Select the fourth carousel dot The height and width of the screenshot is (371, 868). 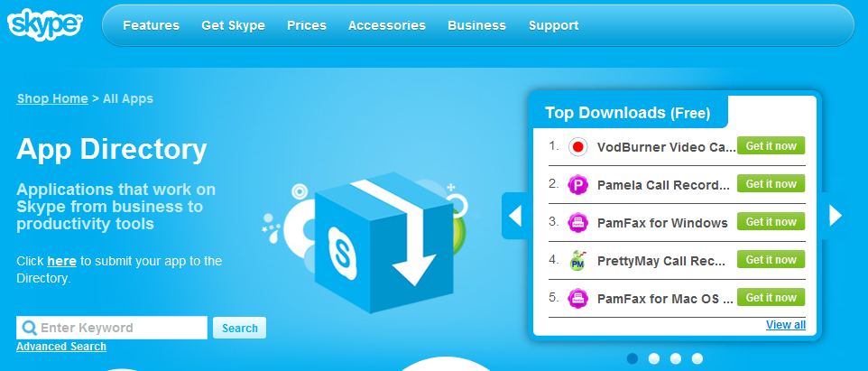[697, 358]
